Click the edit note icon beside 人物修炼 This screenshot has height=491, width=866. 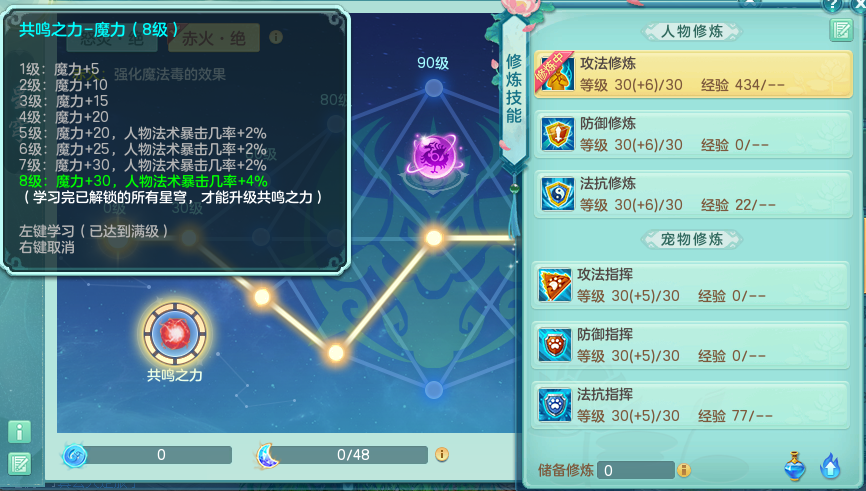click(841, 30)
